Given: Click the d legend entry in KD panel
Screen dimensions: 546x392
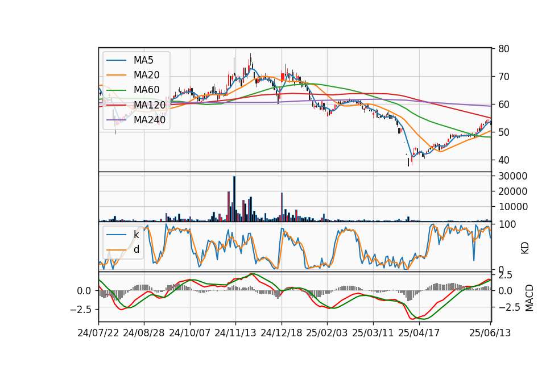Looking at the screenshot, I should (x=136, y=249).
